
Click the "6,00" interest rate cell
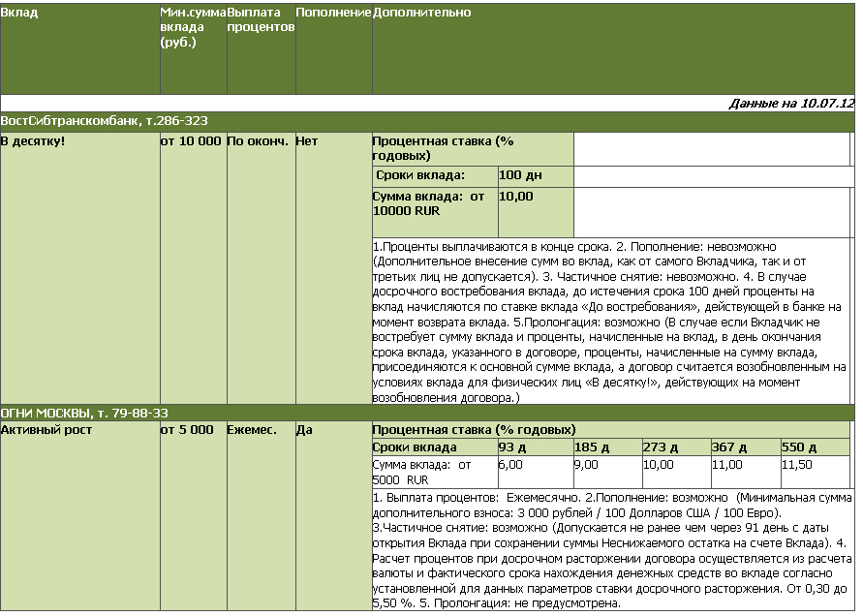[x=510, y=465]
